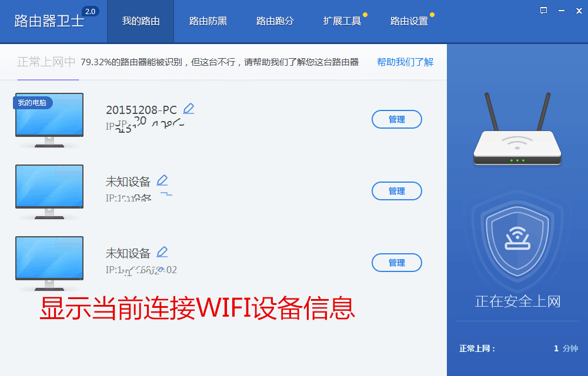Click the router illustration icon

(517, 129)
